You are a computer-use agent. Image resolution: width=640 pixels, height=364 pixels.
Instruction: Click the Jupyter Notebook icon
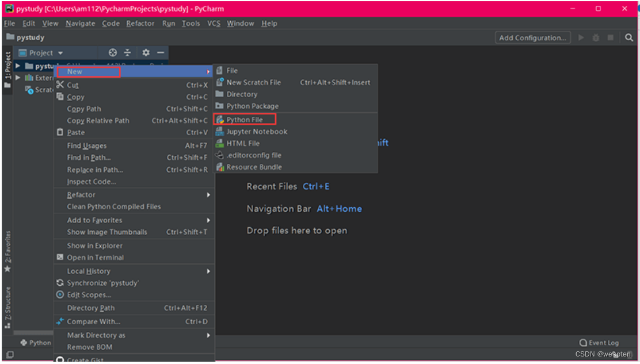pyautogui.click(x=220, y=131)
